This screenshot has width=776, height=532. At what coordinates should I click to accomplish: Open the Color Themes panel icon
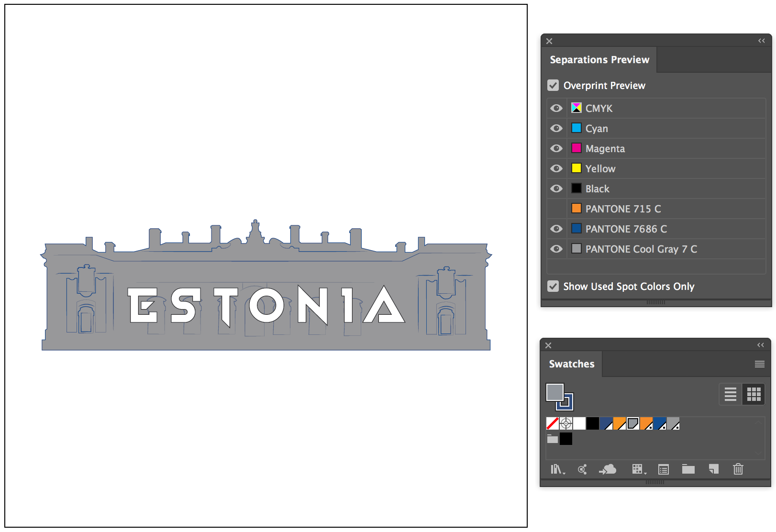[582, 469]
